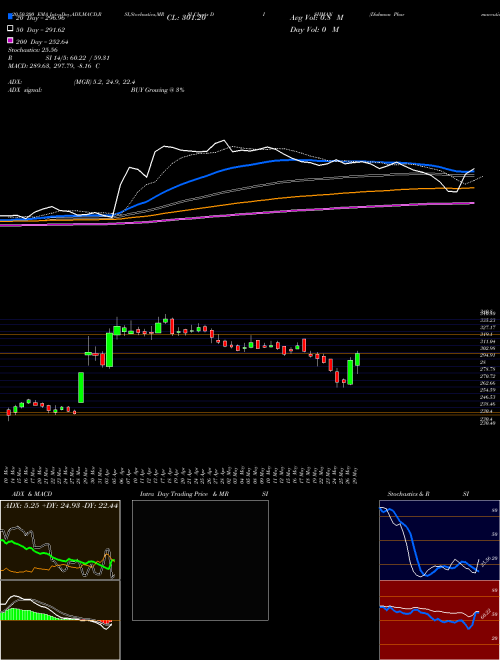Screen dimensions: 500x660
Task: Select the '50 Day = 291.62' legend text
Action: (40, 29)
